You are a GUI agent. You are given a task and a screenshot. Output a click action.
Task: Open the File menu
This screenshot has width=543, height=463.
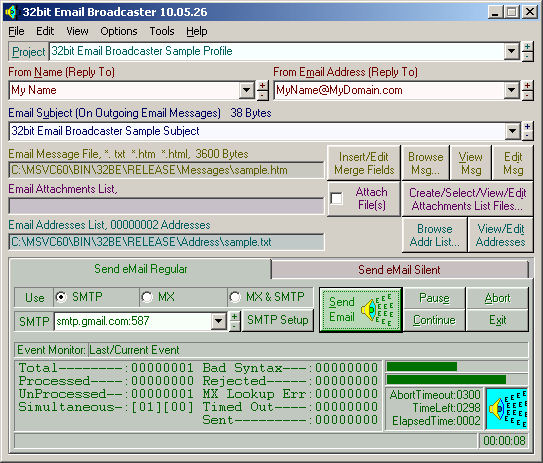16,32
